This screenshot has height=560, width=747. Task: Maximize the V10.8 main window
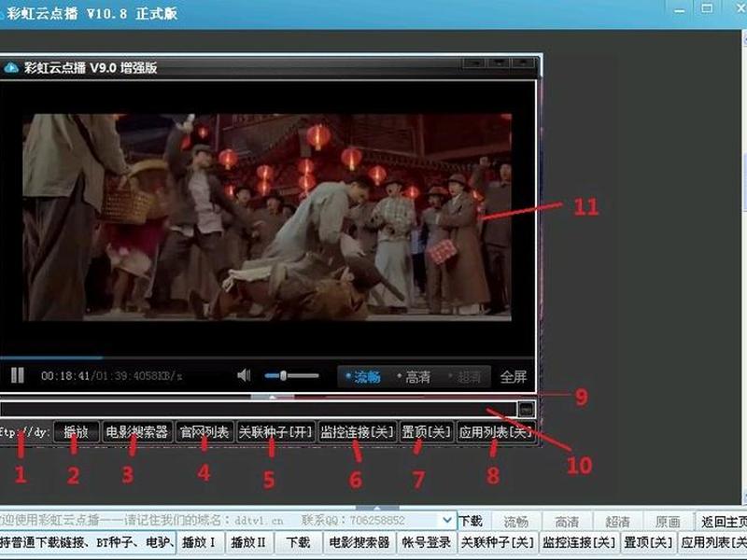pyautogui.click(x=707, y=8)
